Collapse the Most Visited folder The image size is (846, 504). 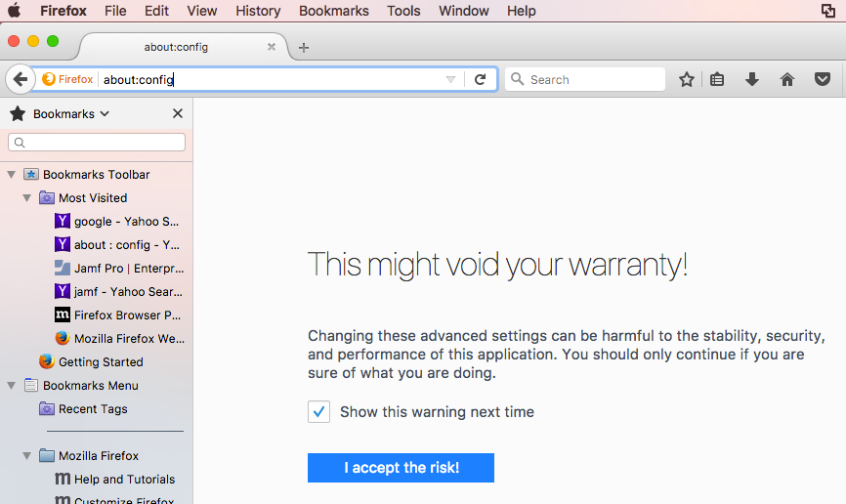click(x=27, y=198)
